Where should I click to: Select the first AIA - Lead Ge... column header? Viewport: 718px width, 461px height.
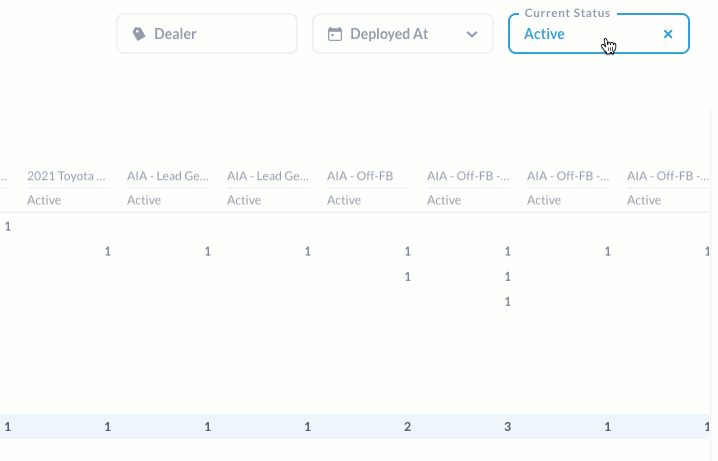168,176
